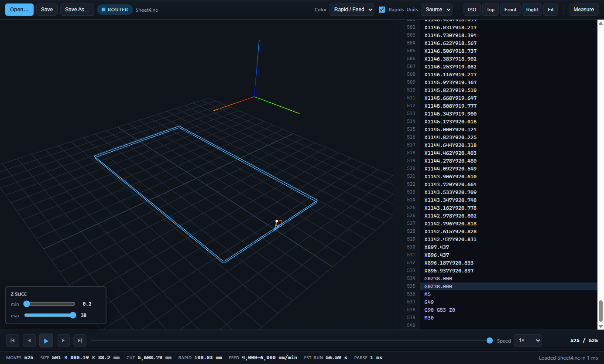Switch to Front view
604x364 pixels.
[x=510, y=10]
